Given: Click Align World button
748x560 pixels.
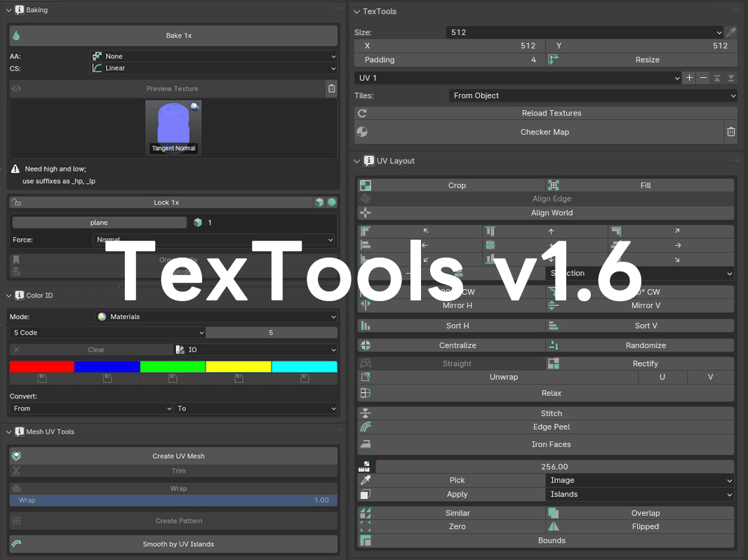Looking at the screenshot, I should coord(546,213).
